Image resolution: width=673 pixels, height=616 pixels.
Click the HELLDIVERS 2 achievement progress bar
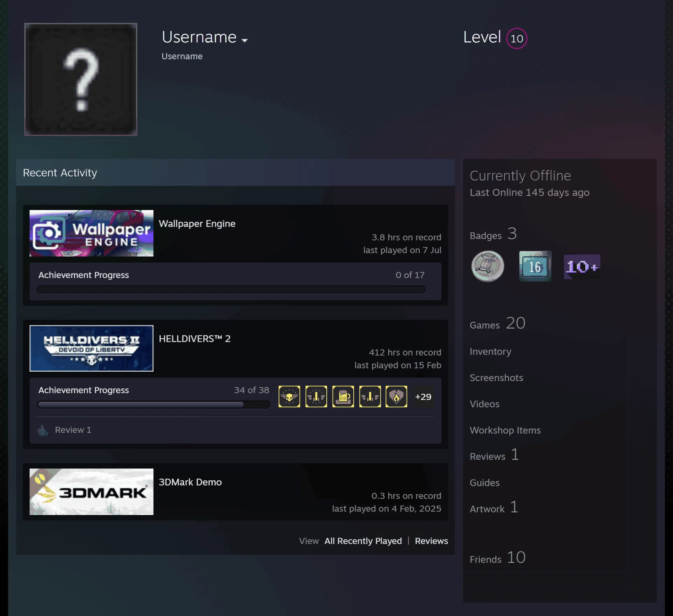(x=154, y=405)
